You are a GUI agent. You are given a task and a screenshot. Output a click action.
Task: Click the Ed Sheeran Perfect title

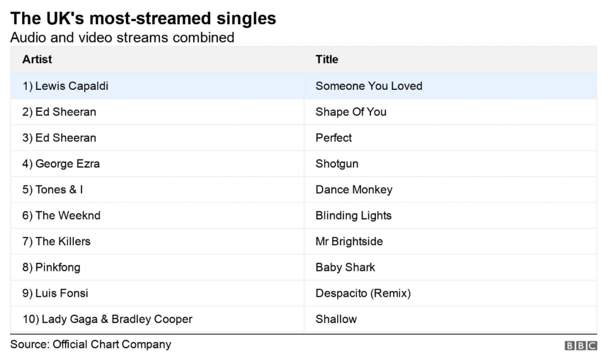pyautogui.click(x=334, y=138)
